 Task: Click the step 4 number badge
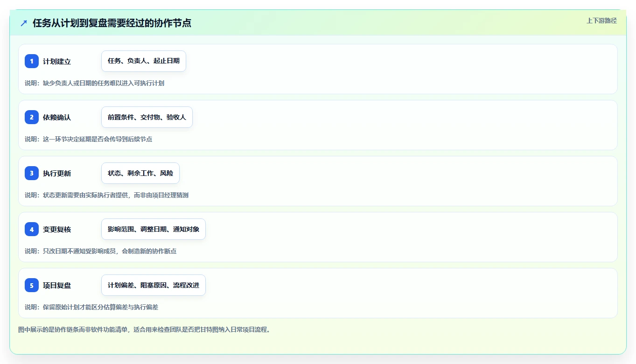(32, 229)
